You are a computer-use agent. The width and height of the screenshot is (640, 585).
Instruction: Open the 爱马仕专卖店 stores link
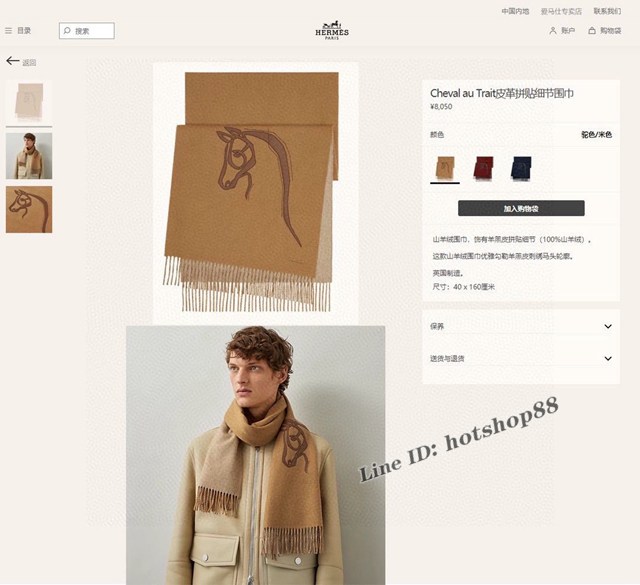coord(561,11)
